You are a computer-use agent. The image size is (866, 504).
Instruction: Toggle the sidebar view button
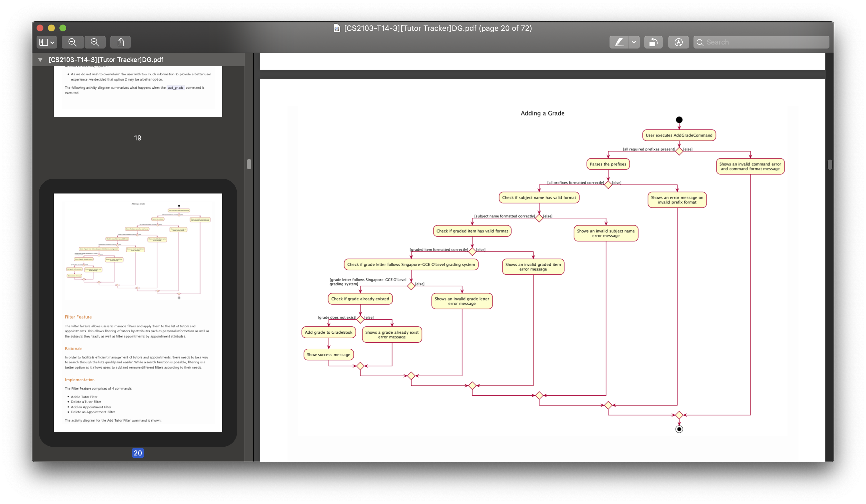click(43, 42)
